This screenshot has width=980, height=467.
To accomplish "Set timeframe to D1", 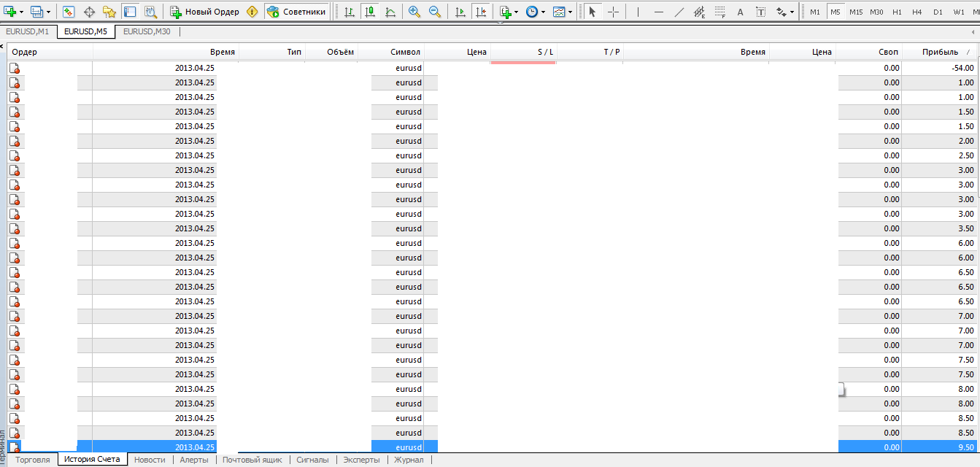I will (x=938, y=12).
